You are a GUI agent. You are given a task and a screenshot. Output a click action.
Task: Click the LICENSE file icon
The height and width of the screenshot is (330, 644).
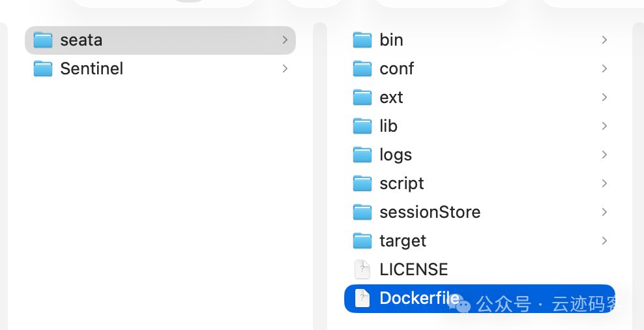362,269
